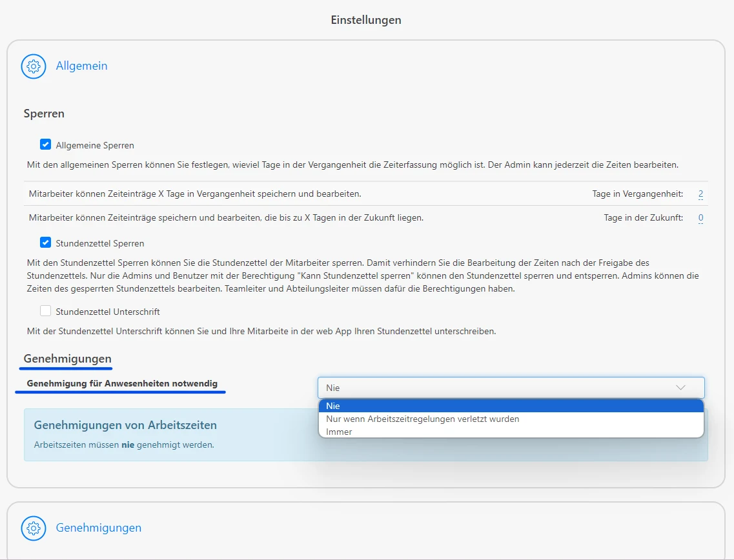Open the Genehmigungen section at the bottom
Screen dimensions: 734x560
point(98,528)
